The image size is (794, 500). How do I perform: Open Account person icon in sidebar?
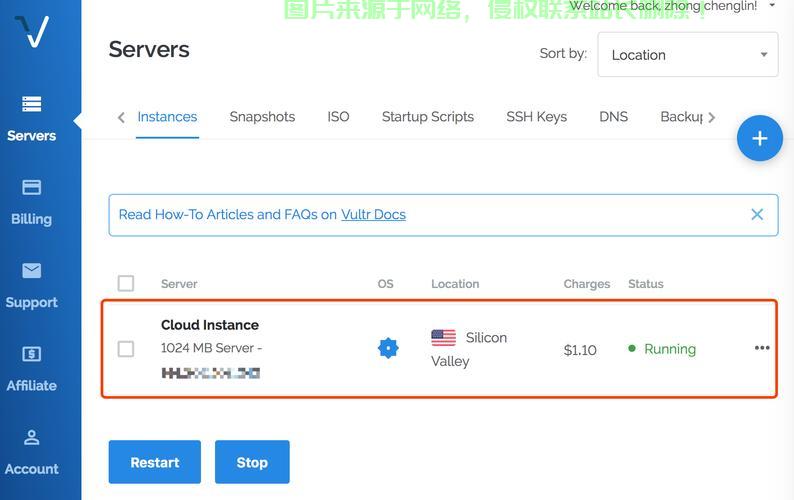(x=31, y=438)
